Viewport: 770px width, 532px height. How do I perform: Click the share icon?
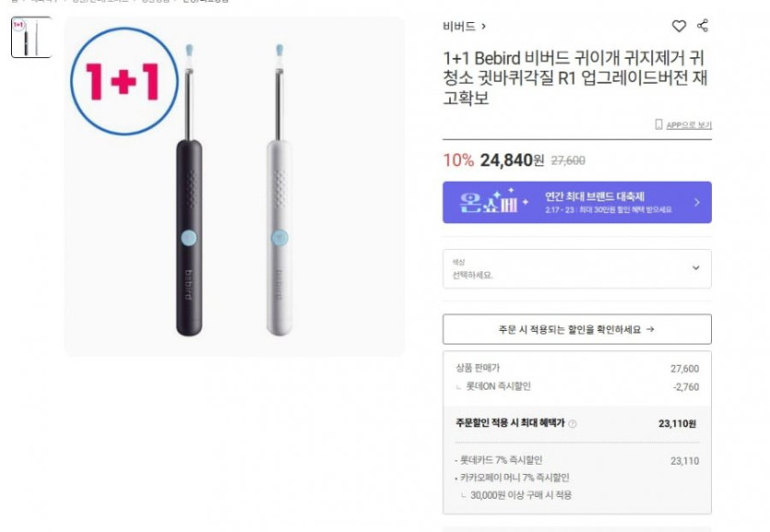tap(703, 26)
